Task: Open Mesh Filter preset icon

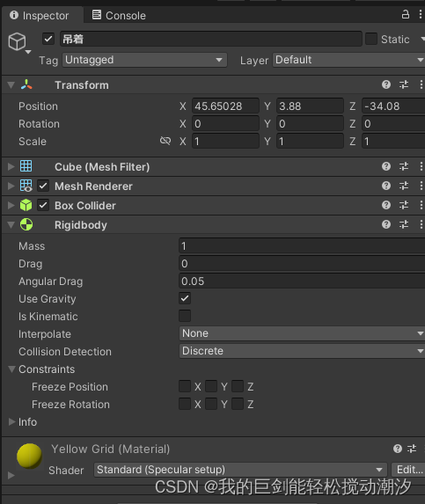Action: pos(404,166)
